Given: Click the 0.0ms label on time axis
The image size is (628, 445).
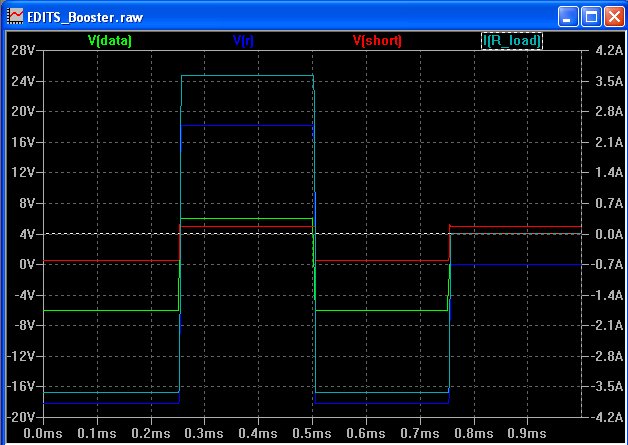Looking at the screenshot, I should tap(42, 434).
